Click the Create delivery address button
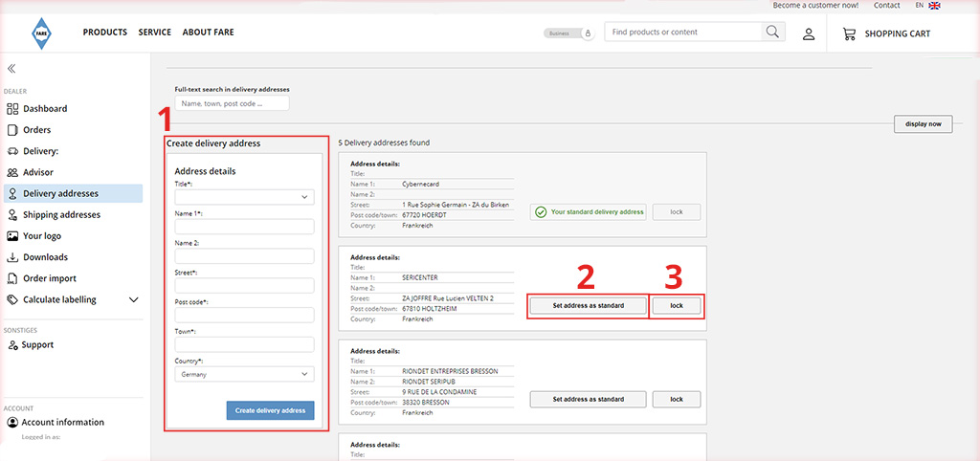 pos(270,410)
